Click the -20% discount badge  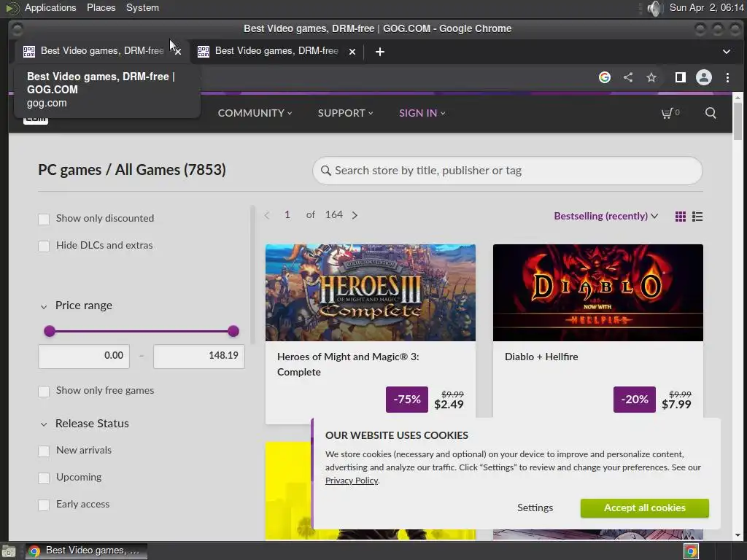click(635, 400)
